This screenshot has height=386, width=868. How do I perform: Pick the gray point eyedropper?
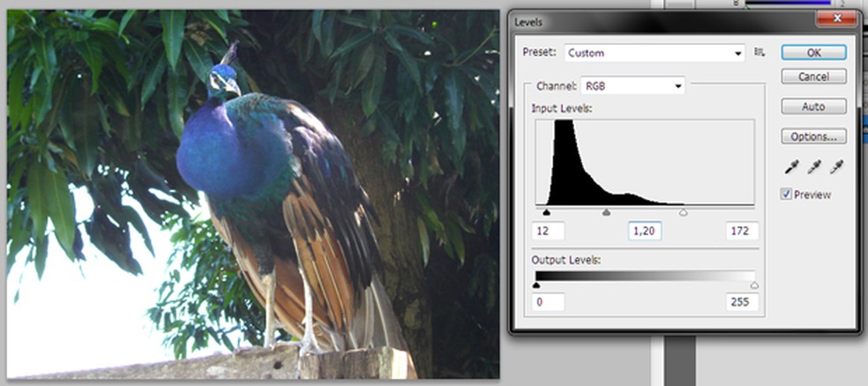(x=813, y=167)
